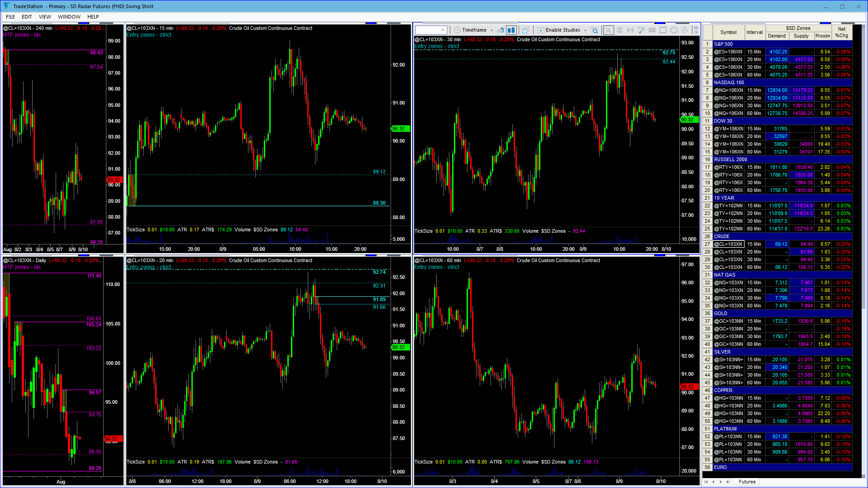Select the SILVER group row
The height and width of the screenshot is (488, 868).
pyautogui.click(x=782, y=352)
